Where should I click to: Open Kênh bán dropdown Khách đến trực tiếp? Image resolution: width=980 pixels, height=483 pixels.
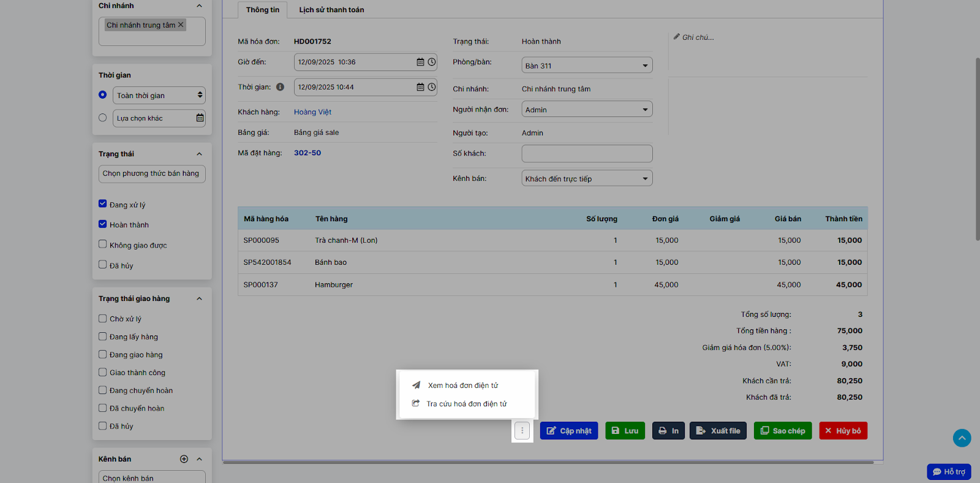587,178
